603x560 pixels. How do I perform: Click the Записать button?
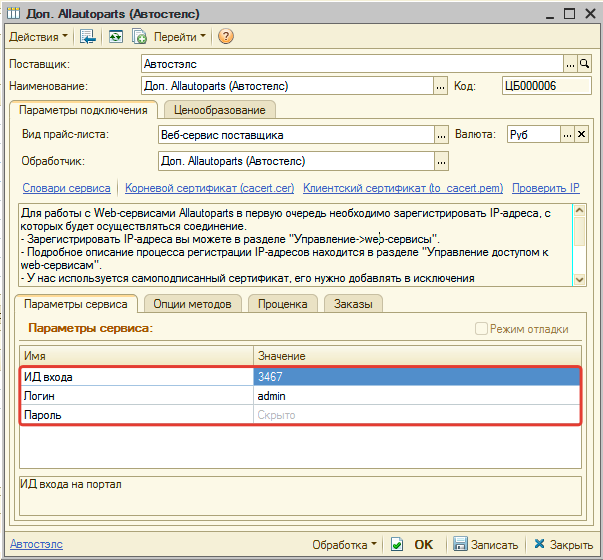coord(494,545)
